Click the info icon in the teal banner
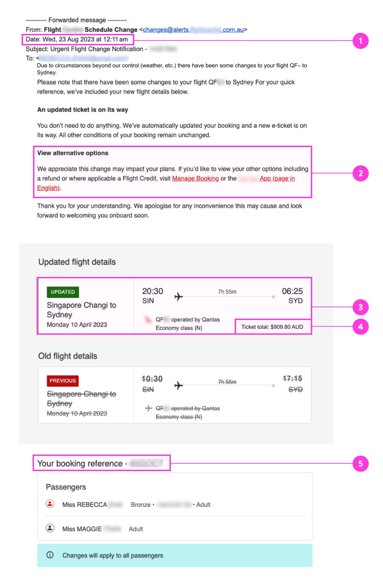Screen dimensions: 383x588 50,555
